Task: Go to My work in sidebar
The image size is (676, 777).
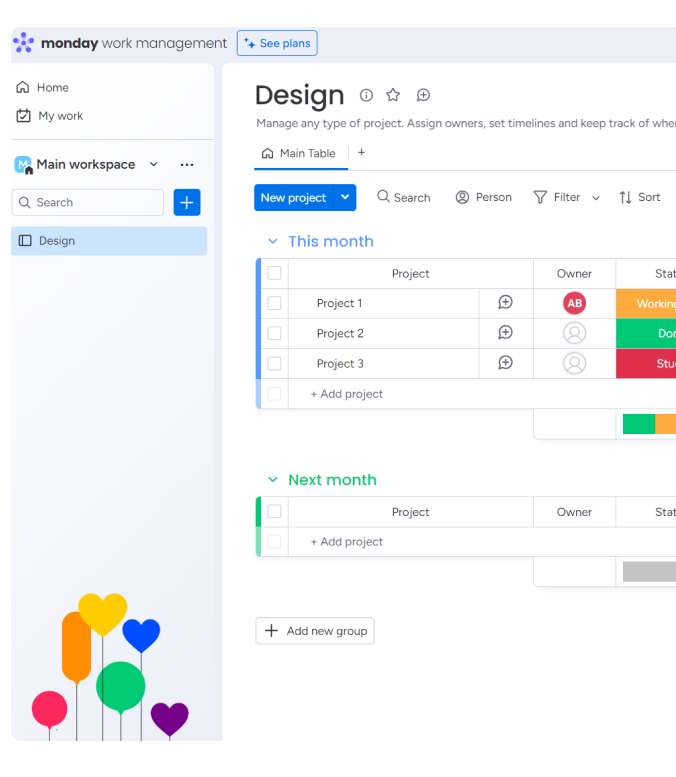Action: (x=60, y=116)
